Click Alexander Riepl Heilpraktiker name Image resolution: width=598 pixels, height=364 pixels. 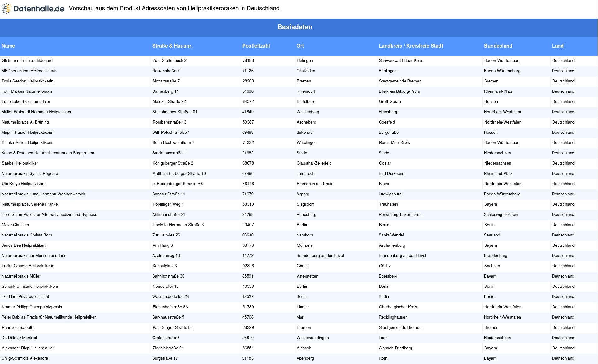(28, 348)
